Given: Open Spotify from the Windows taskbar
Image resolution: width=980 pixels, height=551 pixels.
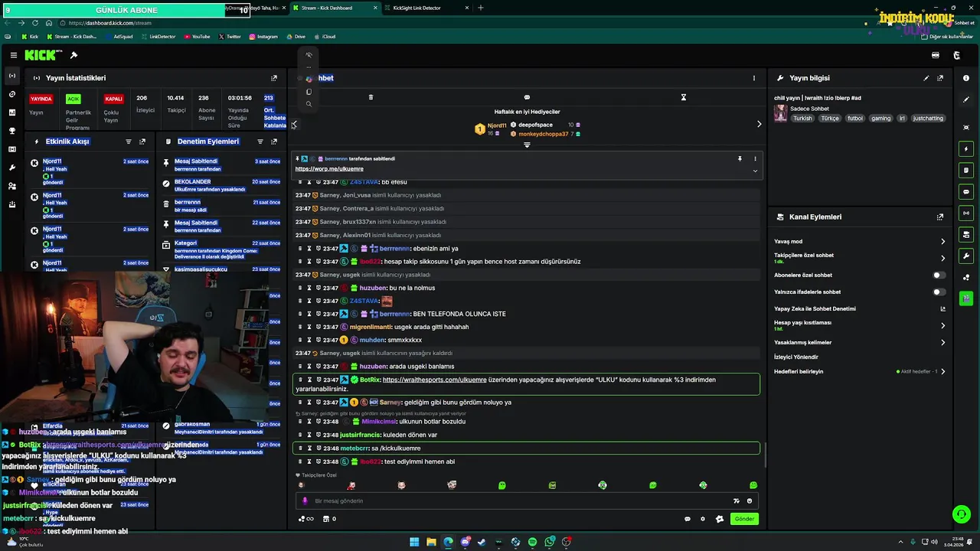Looking at the screenshot, I should [x=533, y=542].
